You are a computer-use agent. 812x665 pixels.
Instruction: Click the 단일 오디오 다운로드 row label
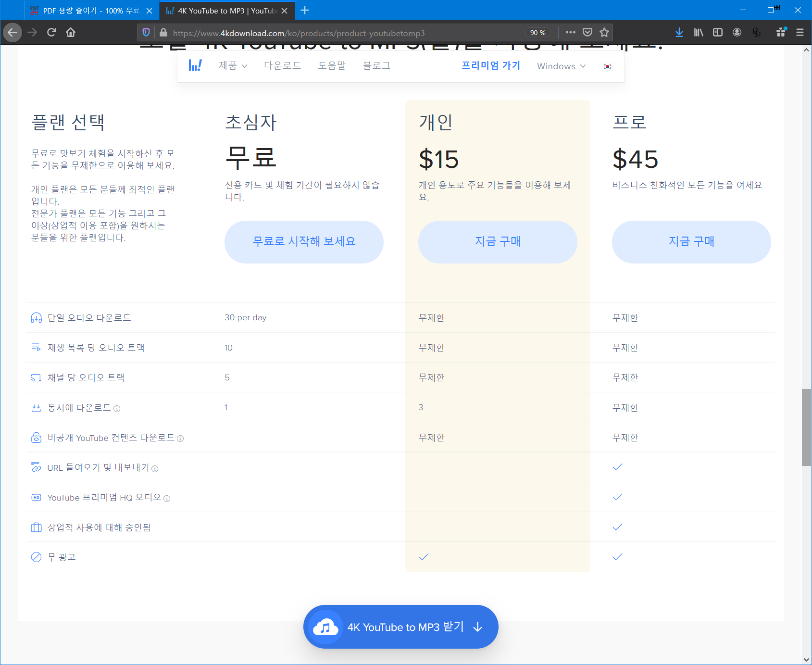coord(89,318)
